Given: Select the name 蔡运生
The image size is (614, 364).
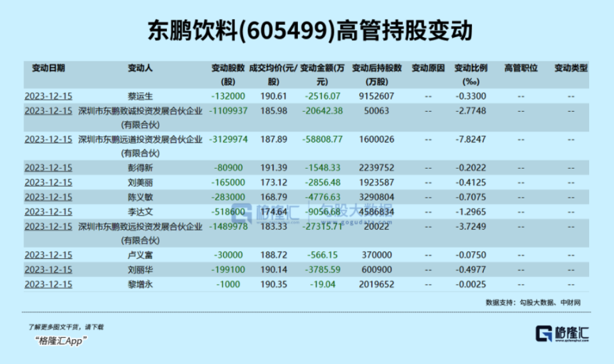Looking at the screenshot, I should tap(140, 97).
